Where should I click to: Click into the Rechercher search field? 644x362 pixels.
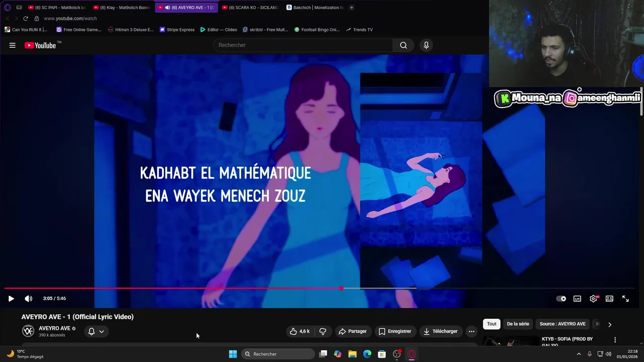[302, 45]
